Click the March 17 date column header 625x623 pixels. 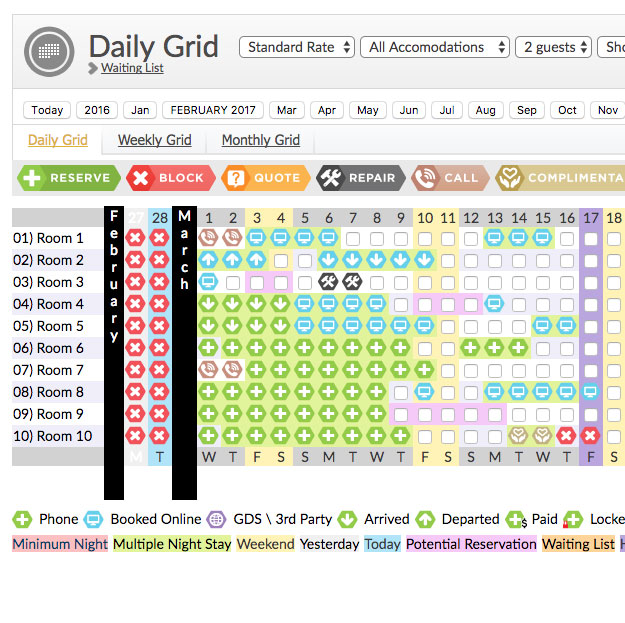(591, 218)
